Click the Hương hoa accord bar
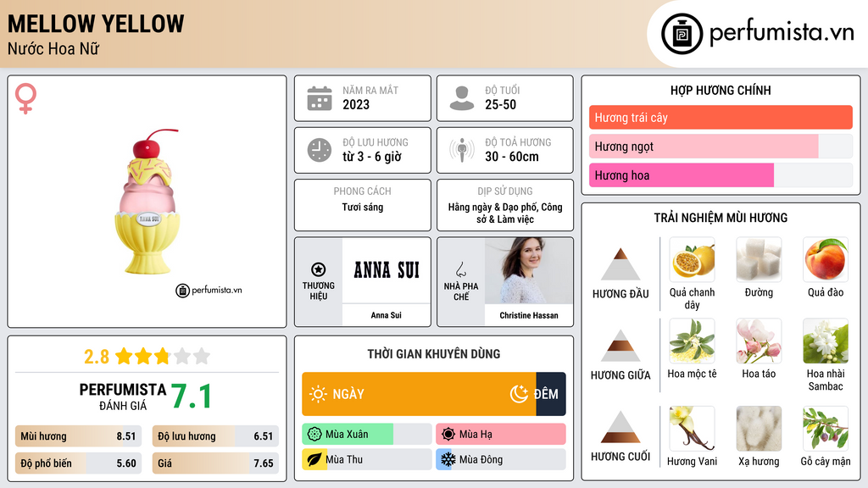 [721, 175]
